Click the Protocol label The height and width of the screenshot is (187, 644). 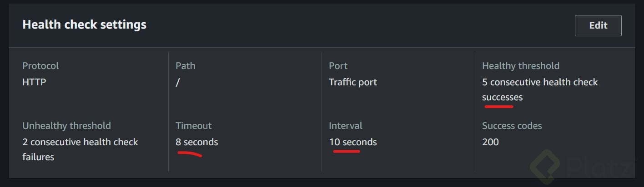tap(40, 66)
